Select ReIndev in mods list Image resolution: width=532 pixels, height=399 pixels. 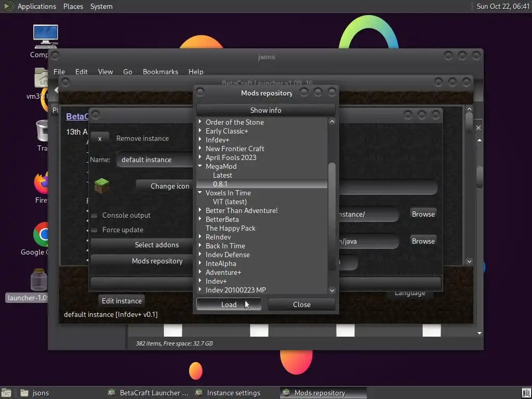[218, 237]
